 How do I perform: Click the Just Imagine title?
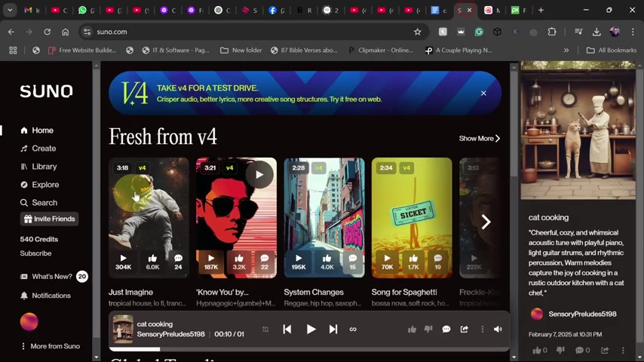(130, 292)
